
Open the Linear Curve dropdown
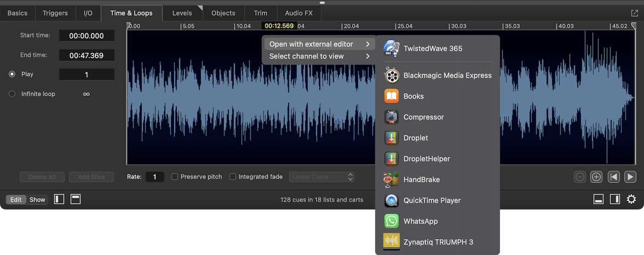coord(321,177)
